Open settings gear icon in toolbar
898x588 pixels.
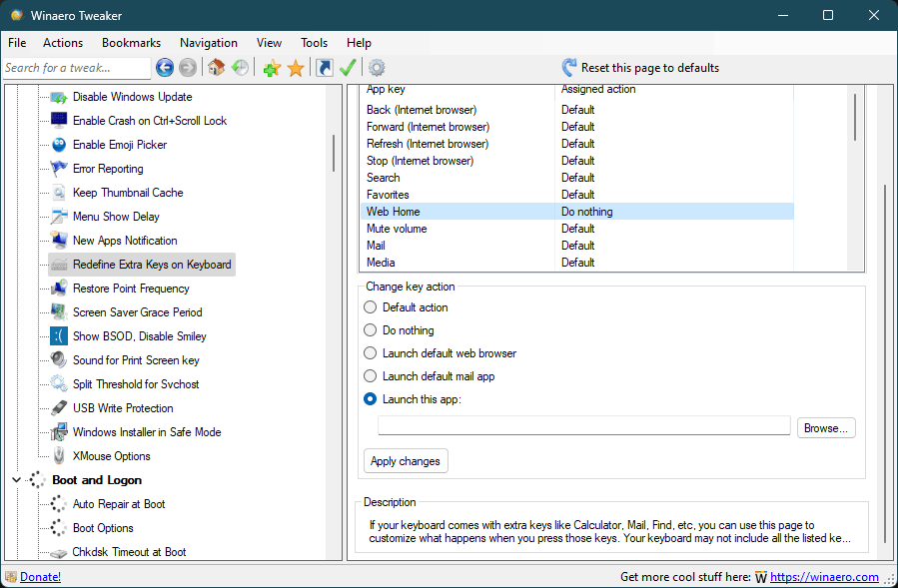click(x=377, y=68)
